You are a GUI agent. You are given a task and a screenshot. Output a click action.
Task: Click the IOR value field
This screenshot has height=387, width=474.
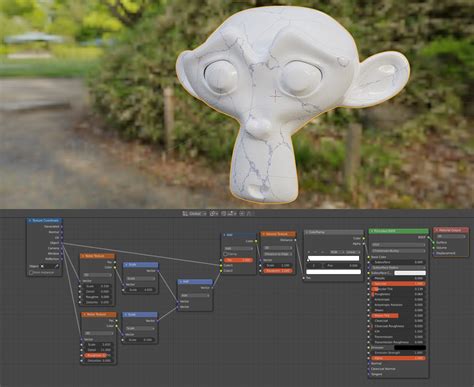(399, 331)
